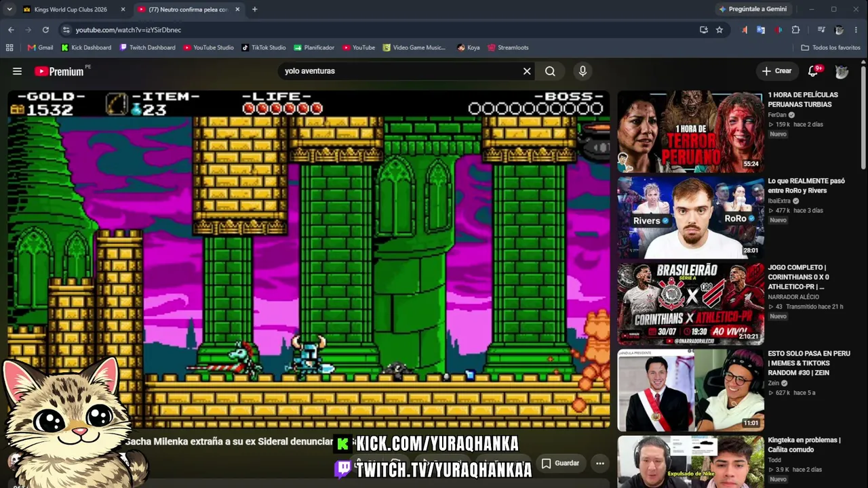Open the Google Translate extension

tap(761, 30)
